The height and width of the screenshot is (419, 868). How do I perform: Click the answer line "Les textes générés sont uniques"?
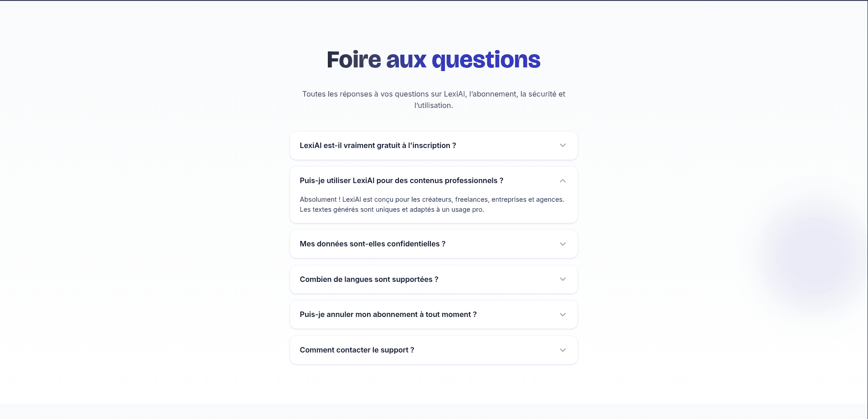[x=392, y=209]
